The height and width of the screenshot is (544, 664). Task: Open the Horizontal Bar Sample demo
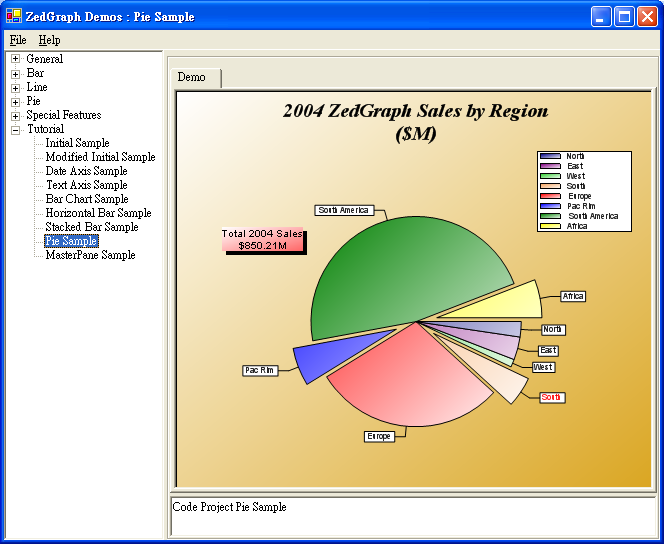98,213
